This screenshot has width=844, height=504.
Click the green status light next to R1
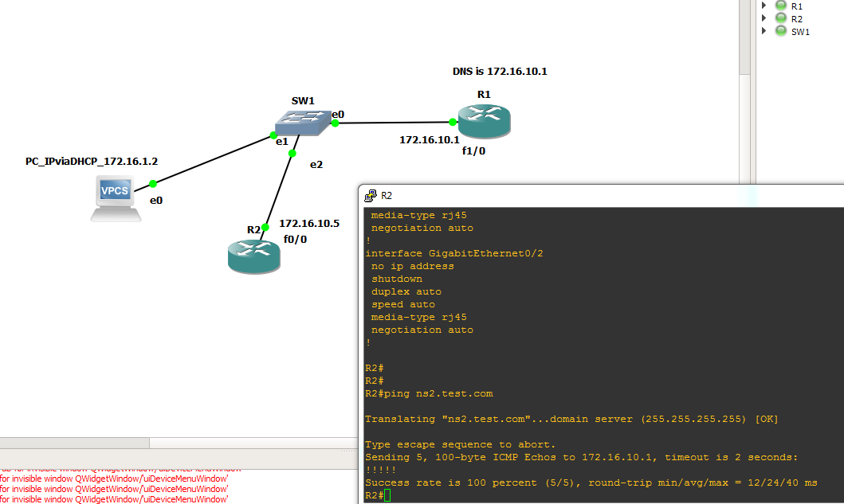coord(779,6)
